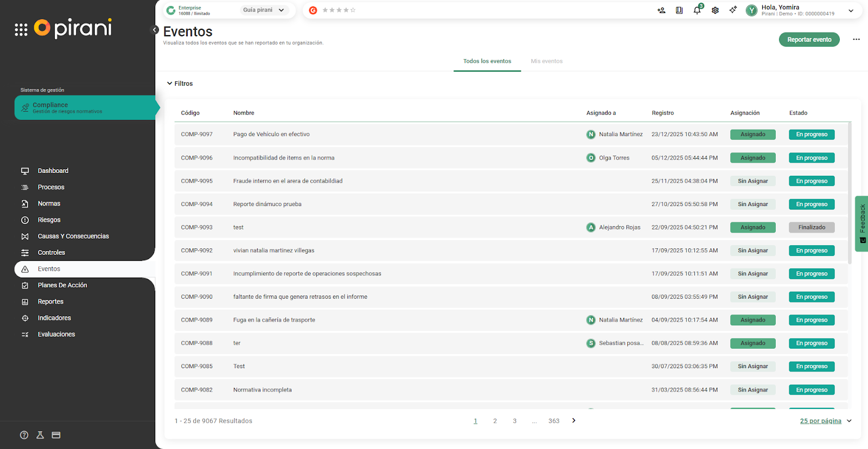
Task: Open Planes De Acción in the sidebar
Action: 62,285
